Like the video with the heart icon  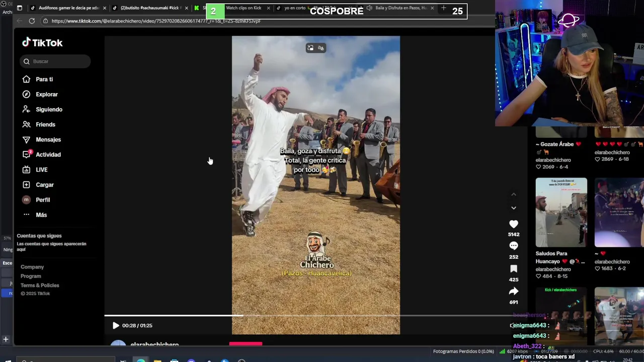point(513,224)
